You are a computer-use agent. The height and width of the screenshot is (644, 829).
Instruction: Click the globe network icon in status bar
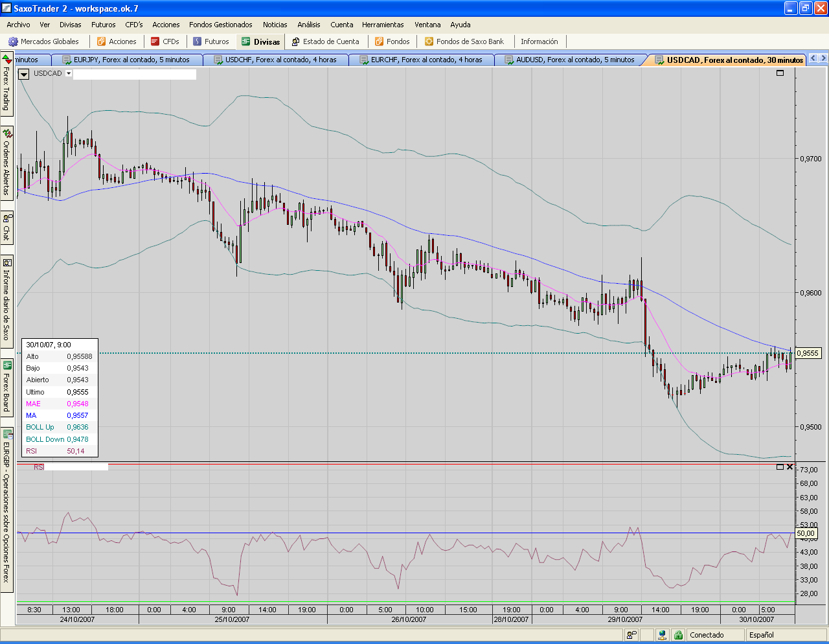point(662,635)
